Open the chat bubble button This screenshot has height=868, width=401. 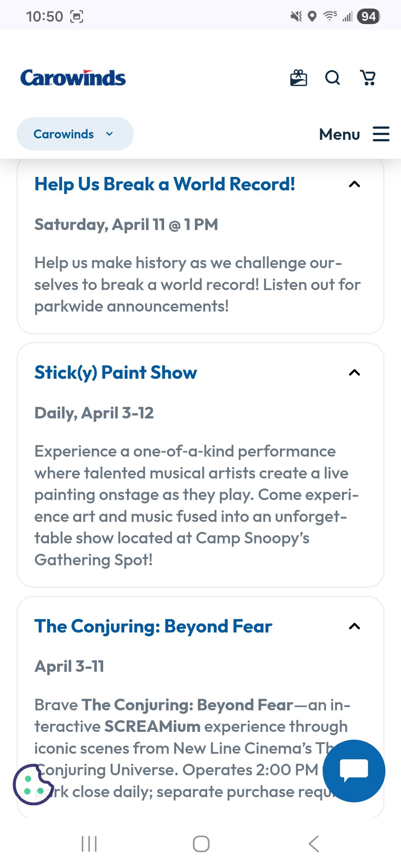pyautogui.click(x=354, y=771)
